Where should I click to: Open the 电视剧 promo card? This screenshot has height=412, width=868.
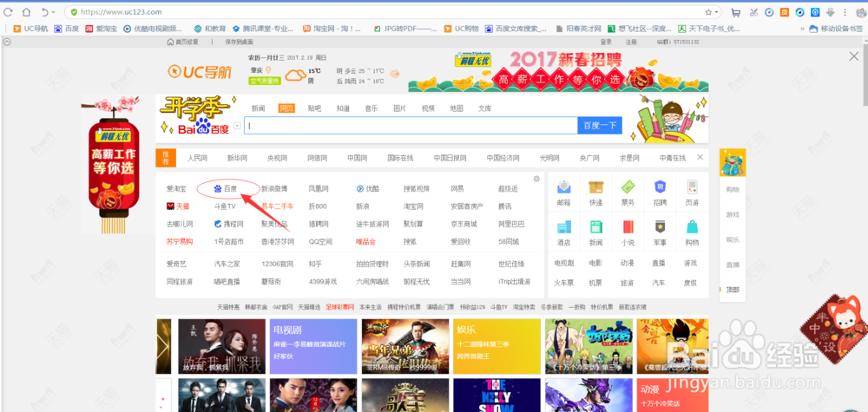(x=313, y=347)
